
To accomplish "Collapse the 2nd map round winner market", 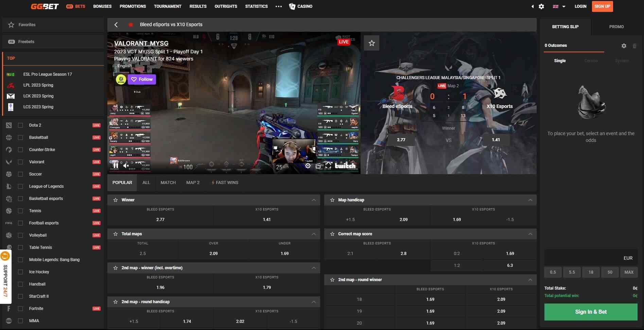I will pos(530,280).
